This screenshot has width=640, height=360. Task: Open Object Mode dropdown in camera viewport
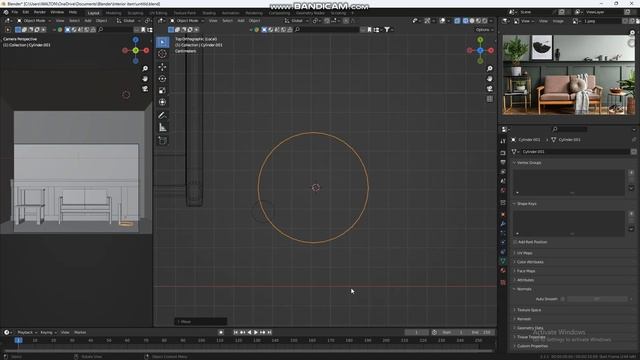coord(34,21)
